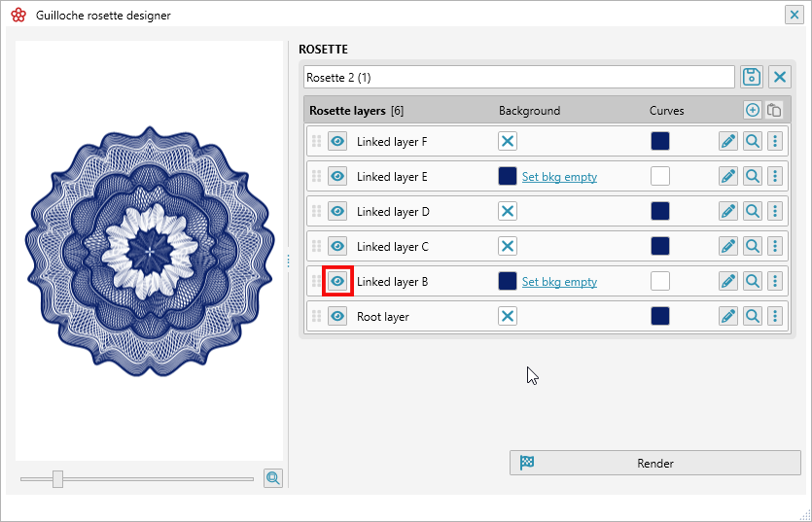The image size is (812, 522).
Task: Select the 'Linked layer C' name text
Action: (x=393, y=247)
